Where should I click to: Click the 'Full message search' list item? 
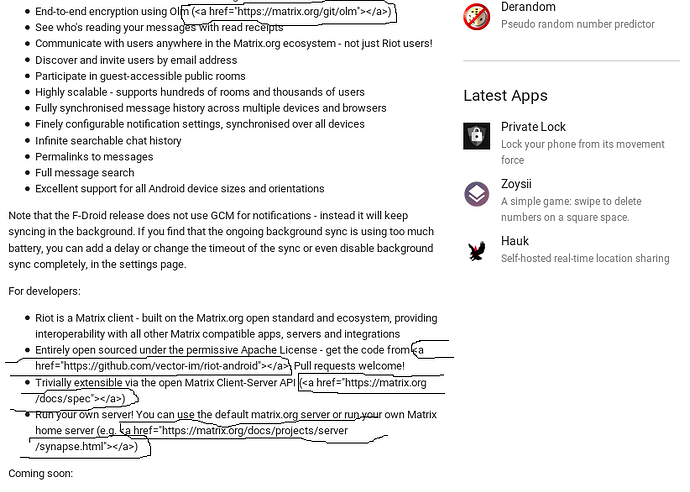pyautogui.click(x=84, y=173)
